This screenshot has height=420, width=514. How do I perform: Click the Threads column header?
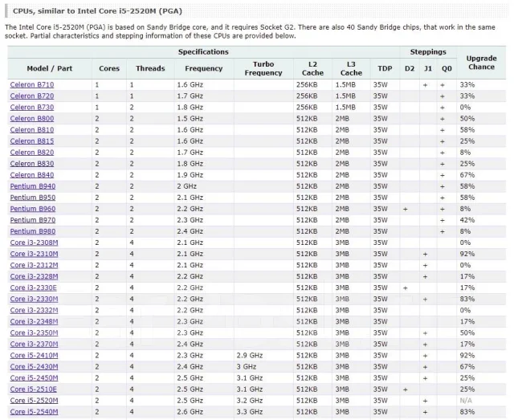coord(150,68)
